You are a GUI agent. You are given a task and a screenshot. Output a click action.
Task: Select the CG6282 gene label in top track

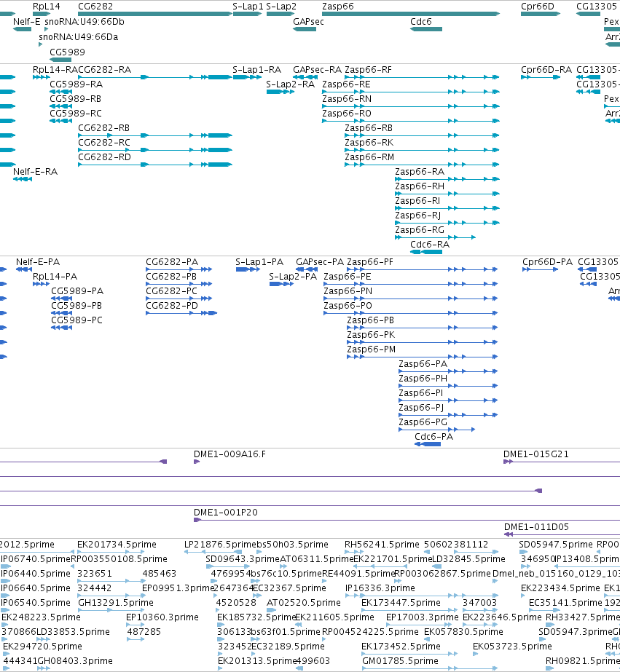coord(95,7)
